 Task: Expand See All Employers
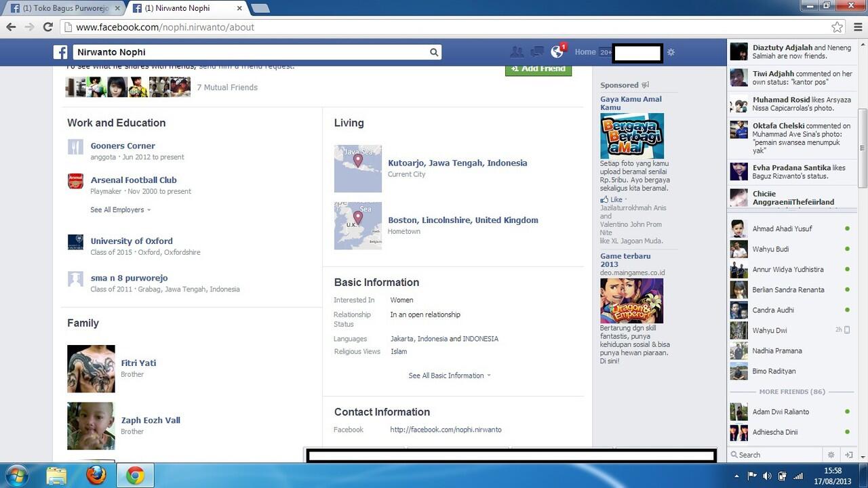(x=120, y=209)
